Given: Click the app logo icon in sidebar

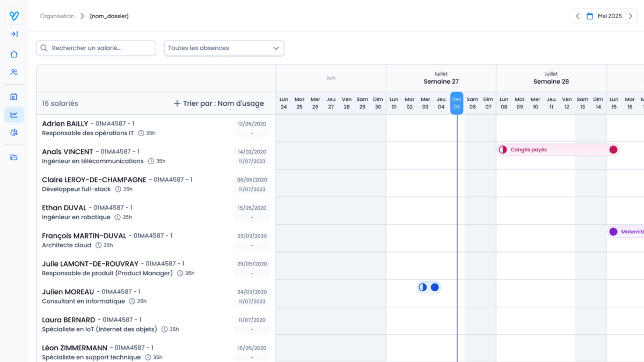Looking at the screenshot, I should [x=14, y=16].
